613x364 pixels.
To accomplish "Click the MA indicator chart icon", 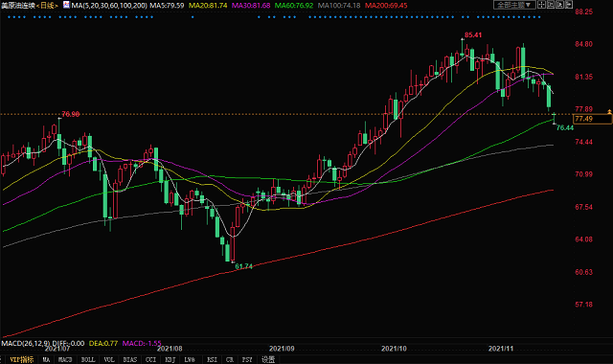I will pos(66,5).
